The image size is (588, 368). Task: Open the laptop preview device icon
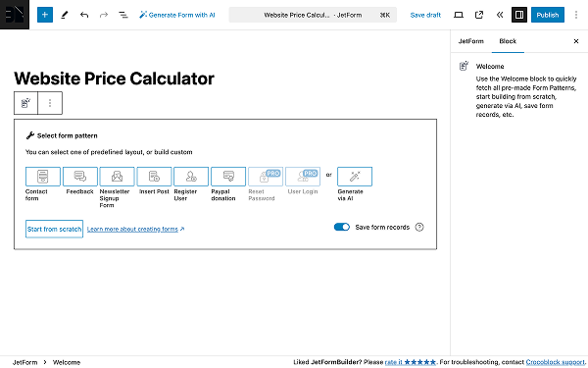459,15
